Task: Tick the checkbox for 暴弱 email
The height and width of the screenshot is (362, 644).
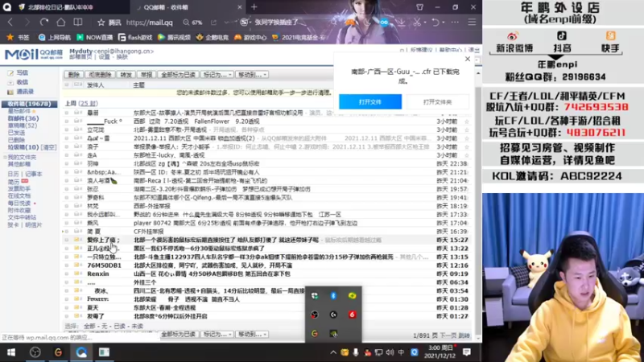Action: point(67,113)
